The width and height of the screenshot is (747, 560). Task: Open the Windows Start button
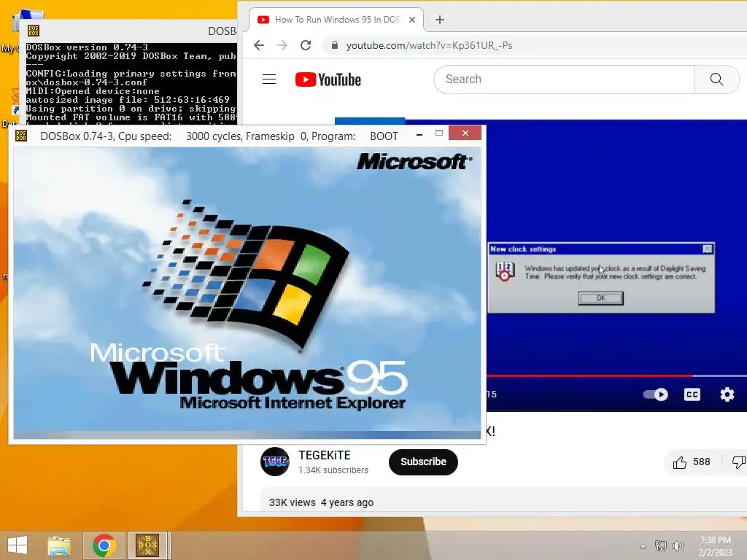18,545
